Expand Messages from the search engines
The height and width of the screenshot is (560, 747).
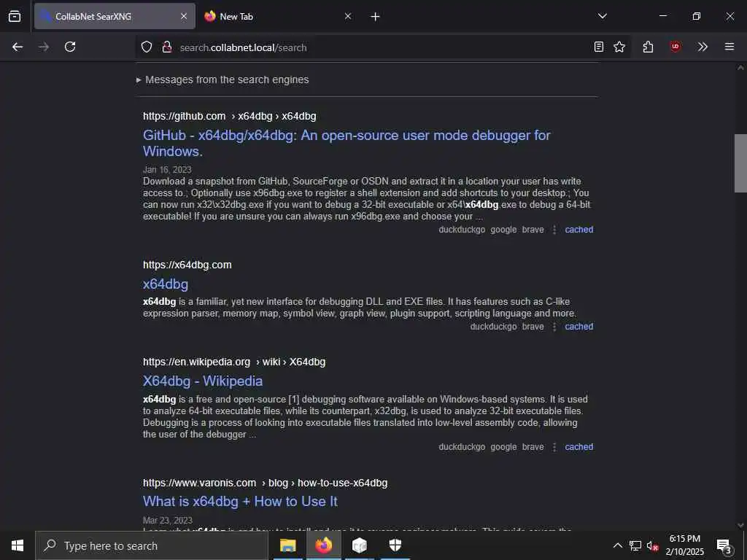pyautogui.click(x=222, y=80)
